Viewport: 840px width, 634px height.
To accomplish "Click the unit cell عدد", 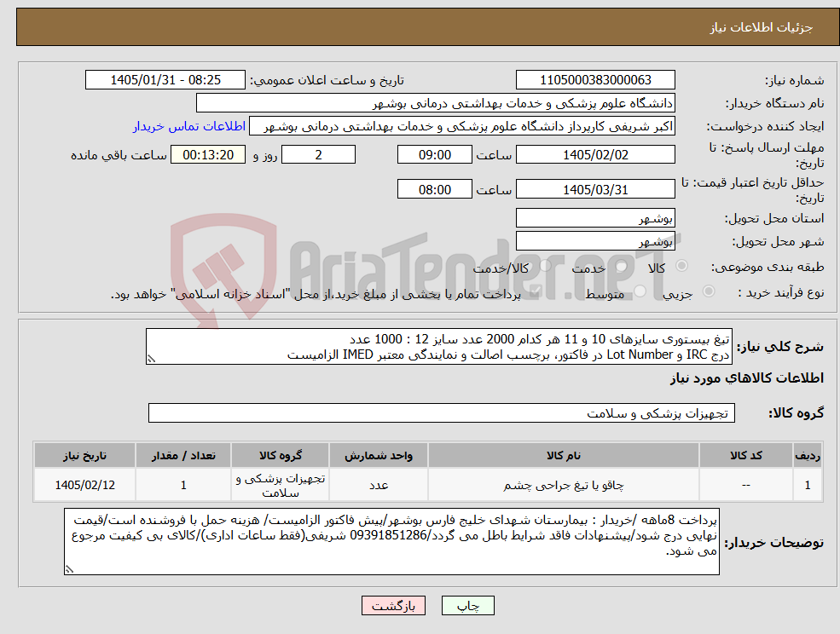I will [x=379, y=485].
